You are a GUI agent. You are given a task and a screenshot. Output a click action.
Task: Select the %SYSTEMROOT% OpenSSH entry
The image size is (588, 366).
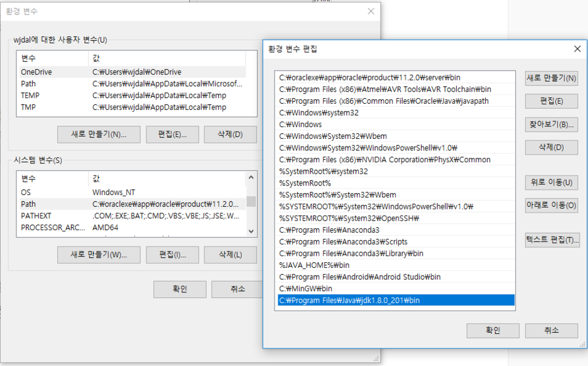(396, 218)
